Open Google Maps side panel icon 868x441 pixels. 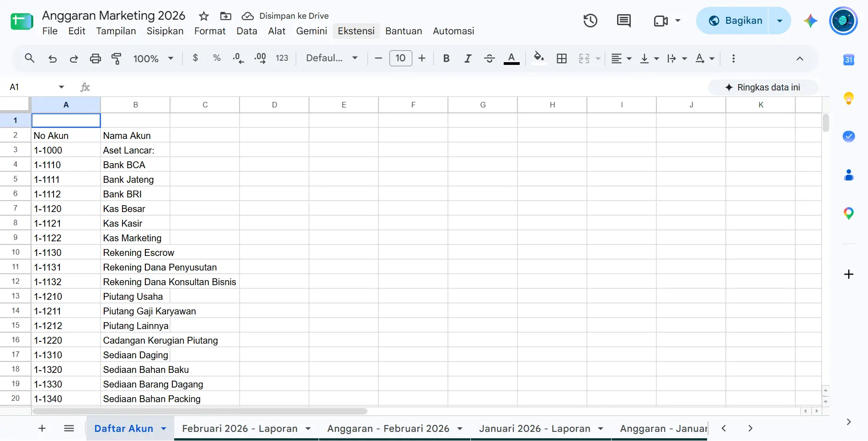[849, 213]
